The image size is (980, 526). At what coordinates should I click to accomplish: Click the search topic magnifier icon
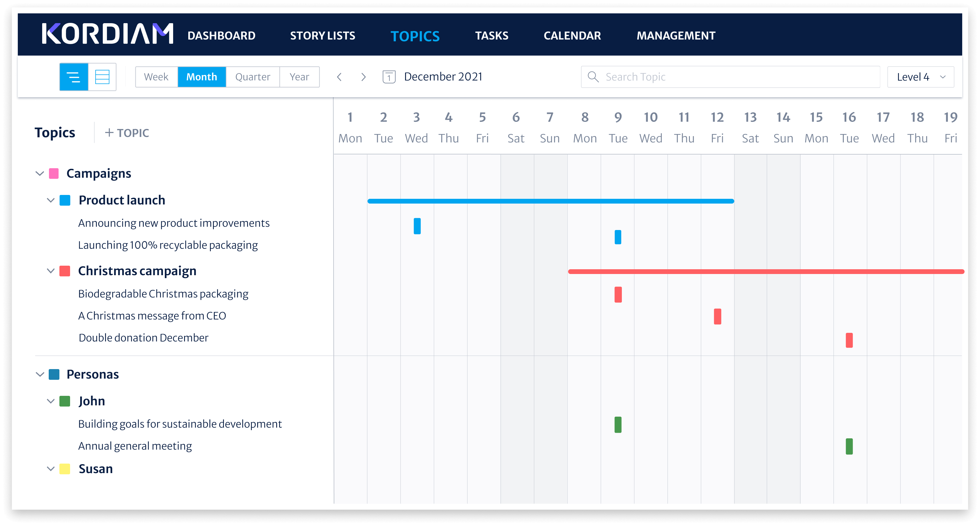coord(593,77)
